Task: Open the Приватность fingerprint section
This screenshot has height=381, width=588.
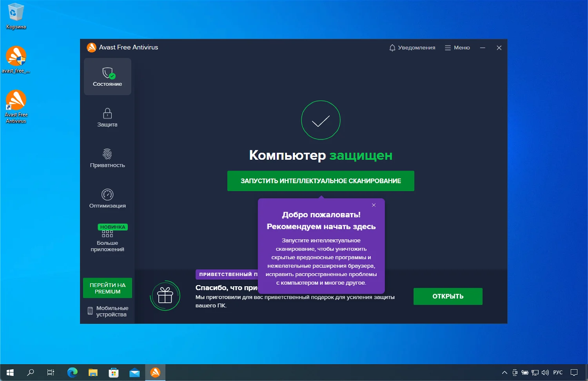Action: pyautogui.click(x=107, y=158)
